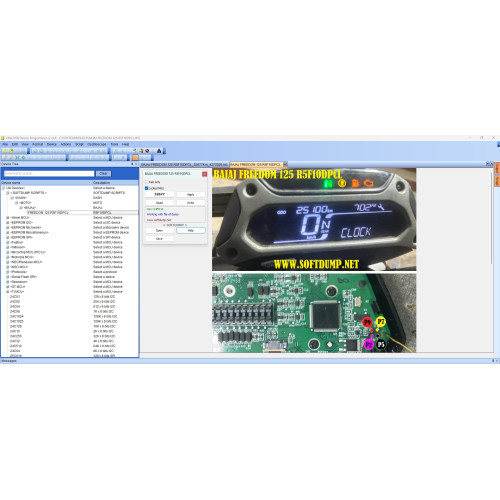Open the Device menu

pos(52,144)
